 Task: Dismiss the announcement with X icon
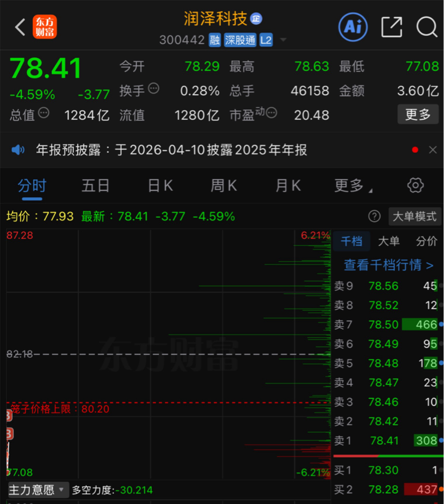(x=433, y=150)
